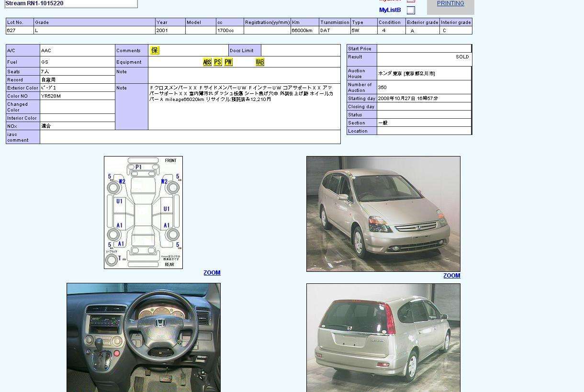Click the 自家用 record value
This screenshot has height=392, width=584.
click(x=48, y=79)
